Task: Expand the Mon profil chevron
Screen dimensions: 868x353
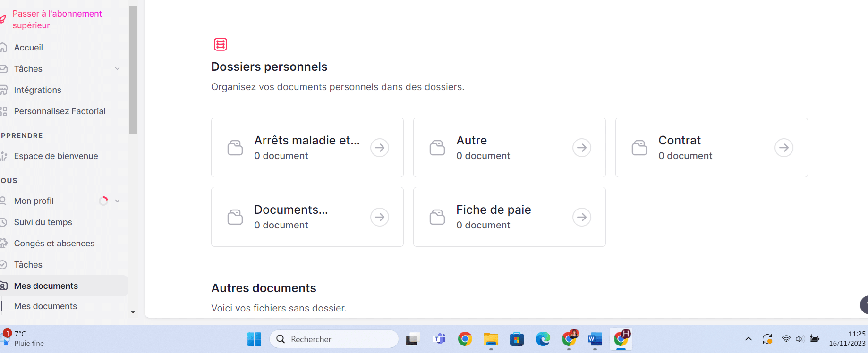Action: pyautogui.click(x=117, y=201)
